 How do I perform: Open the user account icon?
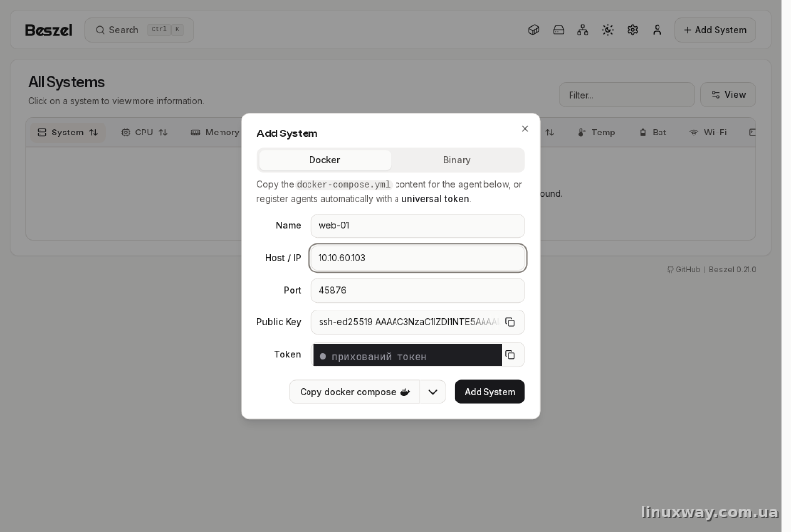point(657,30)
